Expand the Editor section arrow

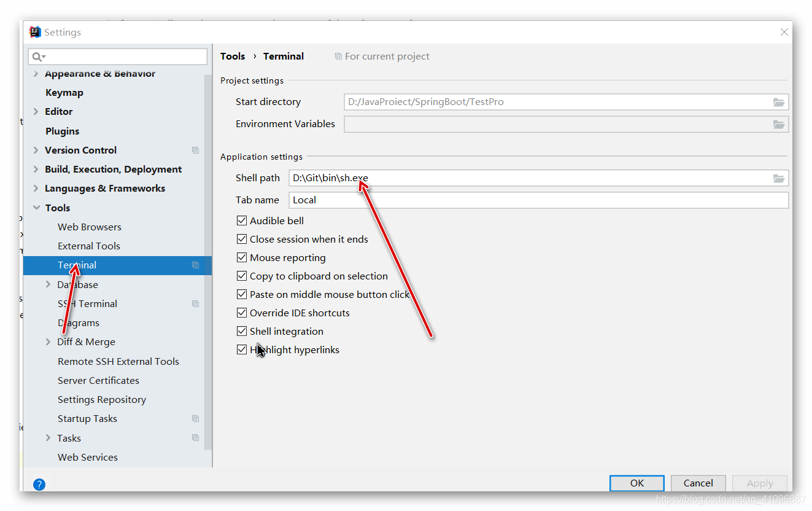(36, 112)
